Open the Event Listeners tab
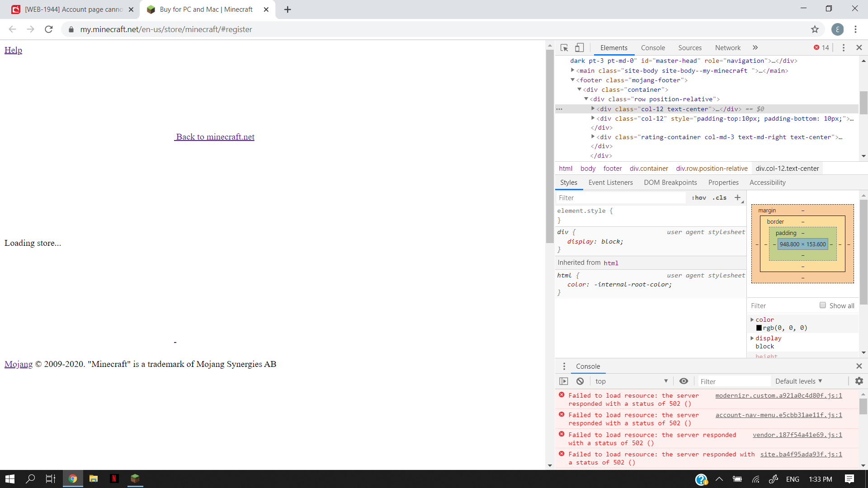 (x=610, y=183)
